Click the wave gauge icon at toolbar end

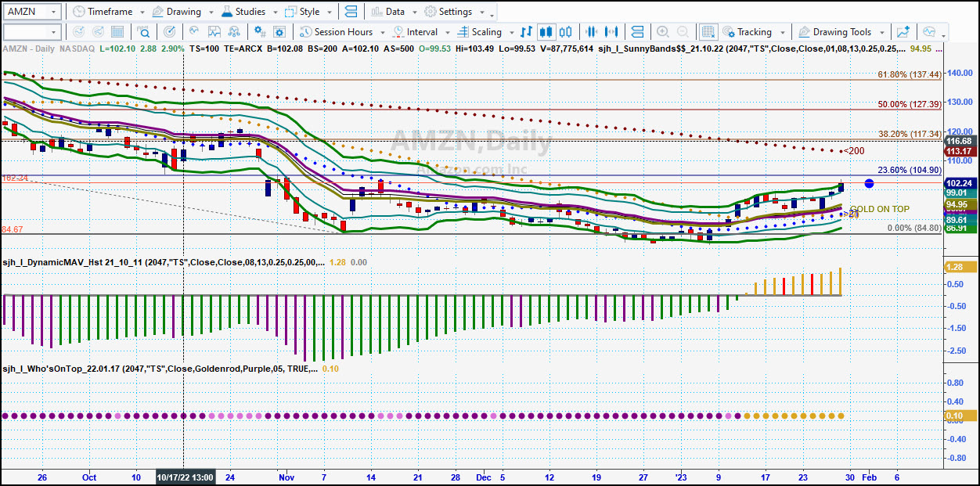929,32
